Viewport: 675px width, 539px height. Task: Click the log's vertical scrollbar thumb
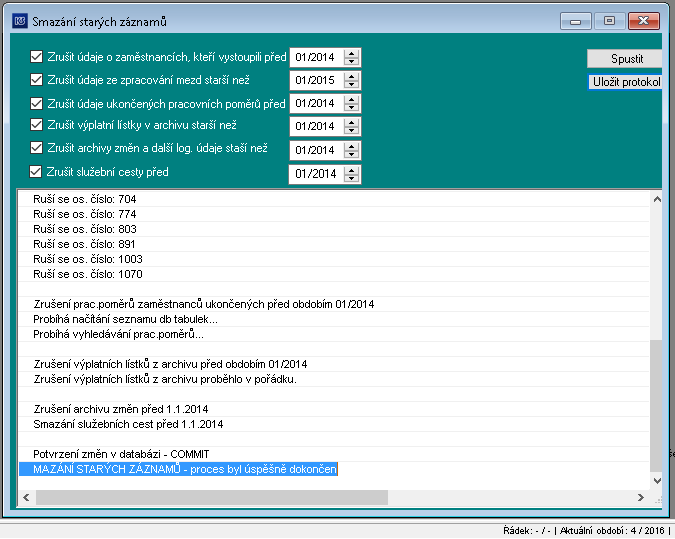pos(656,405)
